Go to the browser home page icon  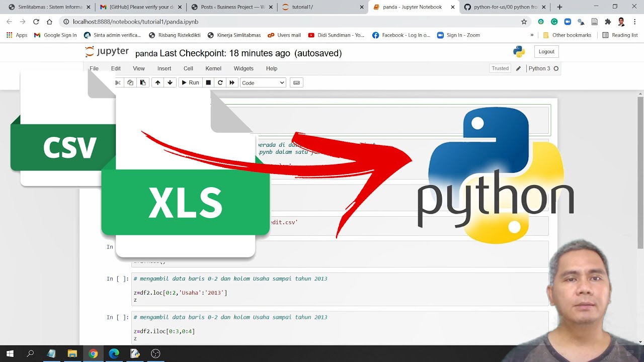click(49, 22)
